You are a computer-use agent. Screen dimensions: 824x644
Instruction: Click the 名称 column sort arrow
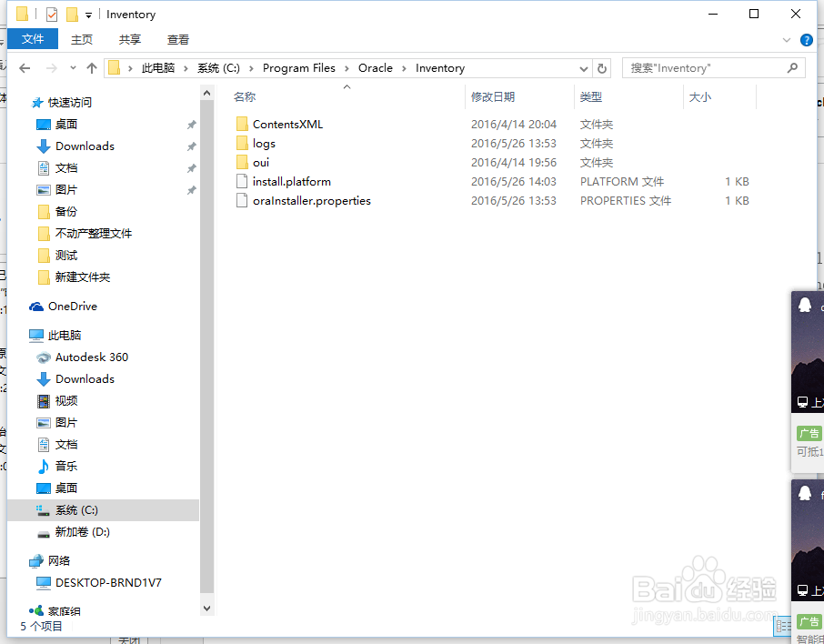point(347,86)
